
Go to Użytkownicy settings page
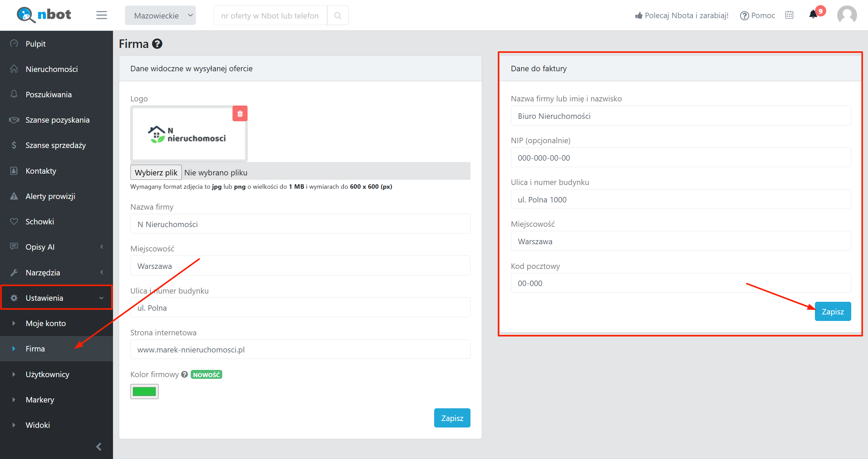47,374
